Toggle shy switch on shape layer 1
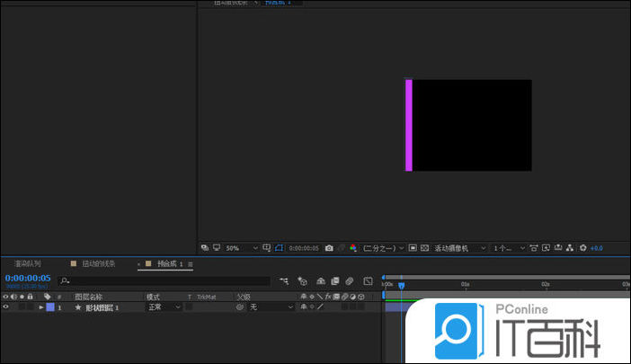Image resolution: width=631 pixels, height=364 pixels. point(303,307)
